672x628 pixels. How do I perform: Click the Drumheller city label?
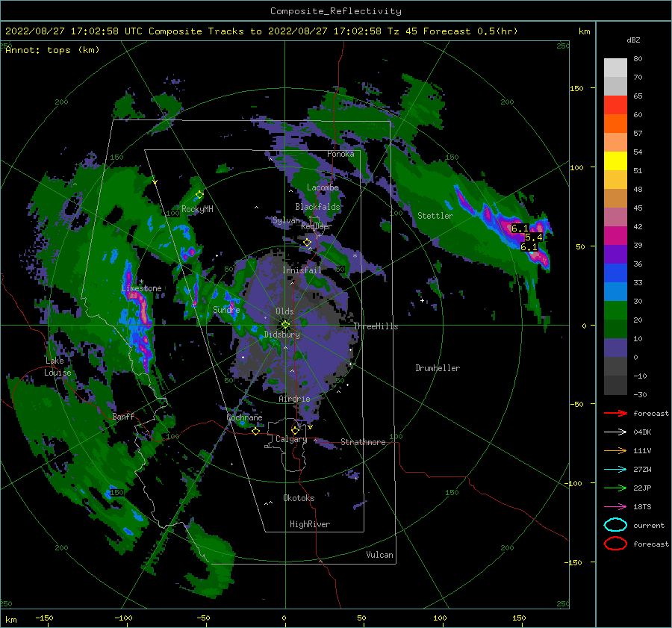[438, 368]
